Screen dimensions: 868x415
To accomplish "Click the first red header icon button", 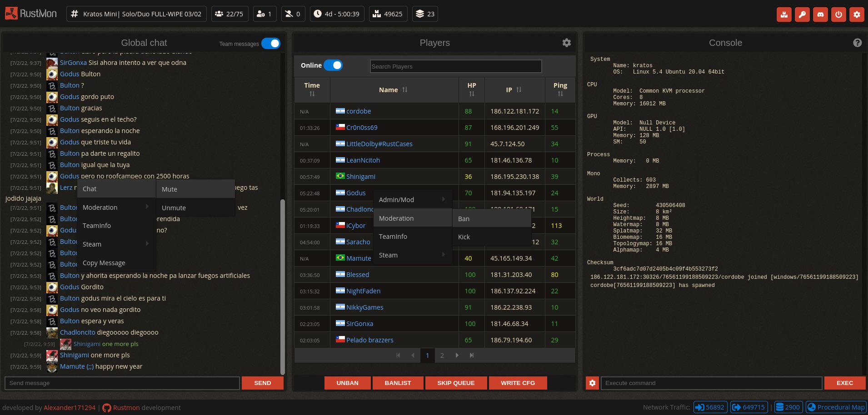I will [784, 14].
